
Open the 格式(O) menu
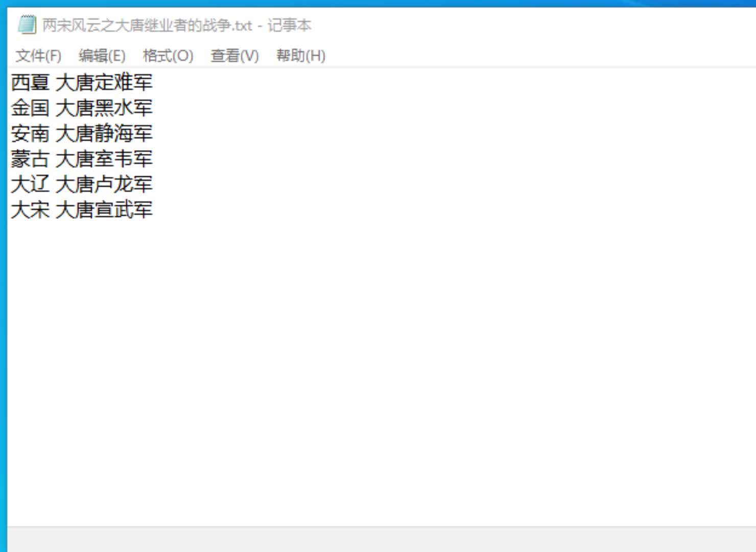pos(168,55)
